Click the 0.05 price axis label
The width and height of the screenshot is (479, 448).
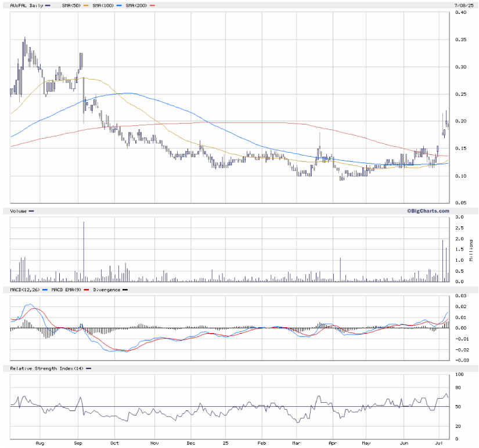(461, 203)
